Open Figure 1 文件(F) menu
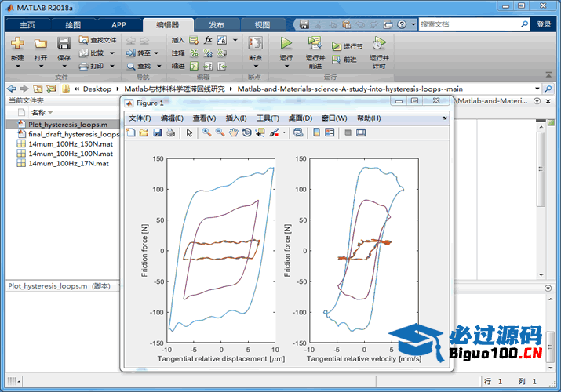561x392 pixels. click(140, 118)
